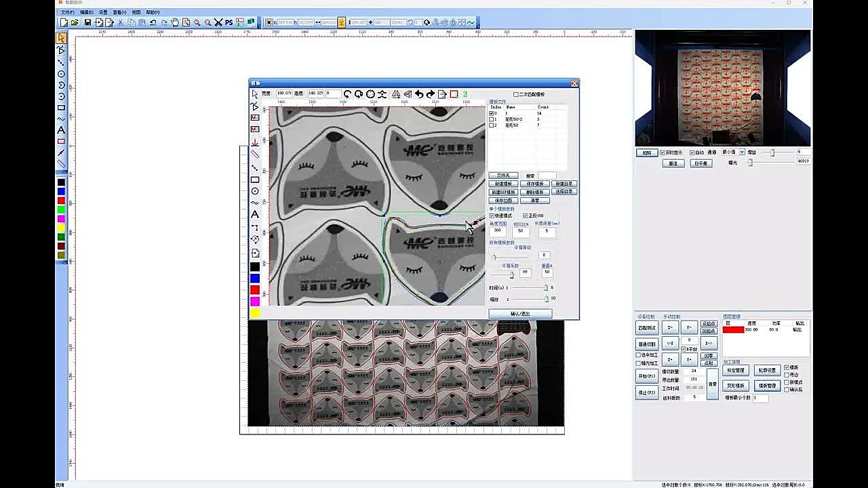The height and width of the screenshot is (488, 868).
Task: Click the open folder icon in main toolbar
Action: coord(75,22)
